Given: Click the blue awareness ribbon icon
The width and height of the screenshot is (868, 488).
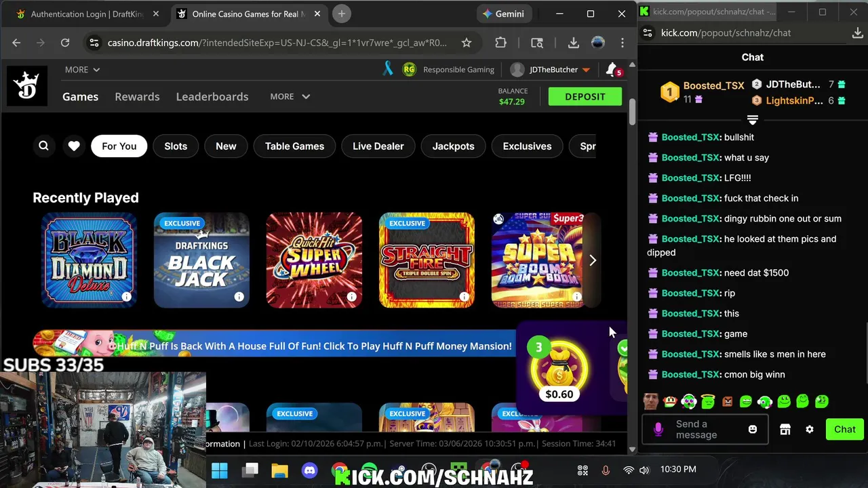Looking at the screenshot, I should coord(388,69).
